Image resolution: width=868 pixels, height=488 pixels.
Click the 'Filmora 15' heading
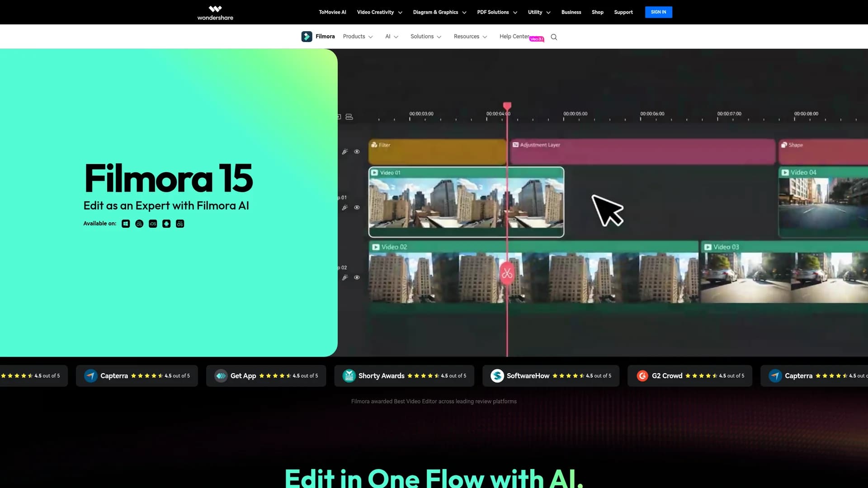168,178
